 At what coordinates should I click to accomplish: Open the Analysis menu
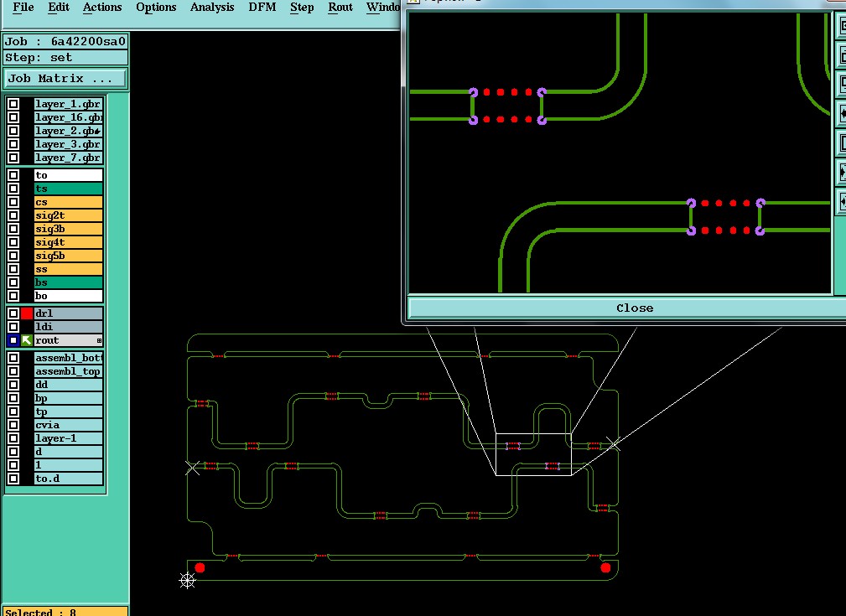[212, 7]
